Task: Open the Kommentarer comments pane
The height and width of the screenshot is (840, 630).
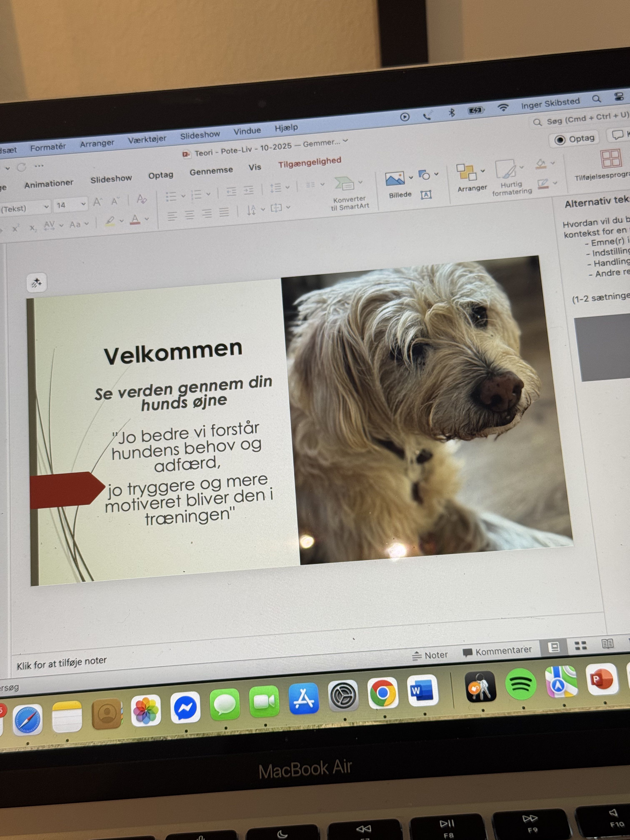Action: click(x=497, y=652)
